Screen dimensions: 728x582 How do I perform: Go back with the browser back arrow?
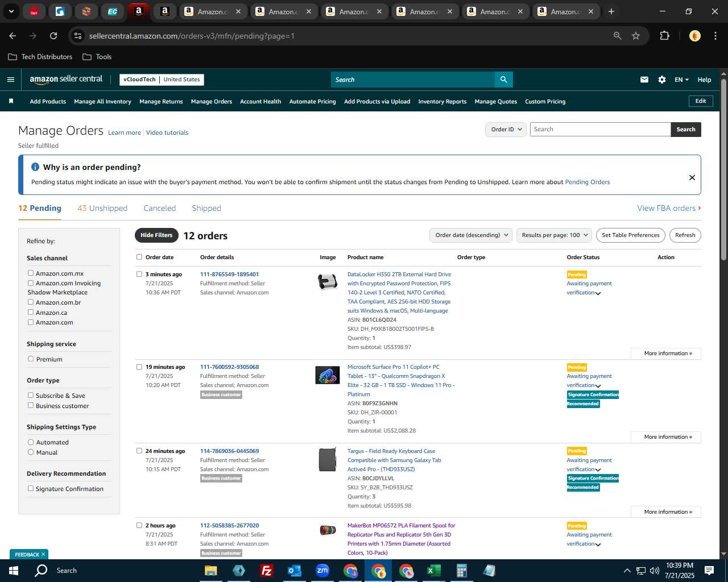pos(13,36)
